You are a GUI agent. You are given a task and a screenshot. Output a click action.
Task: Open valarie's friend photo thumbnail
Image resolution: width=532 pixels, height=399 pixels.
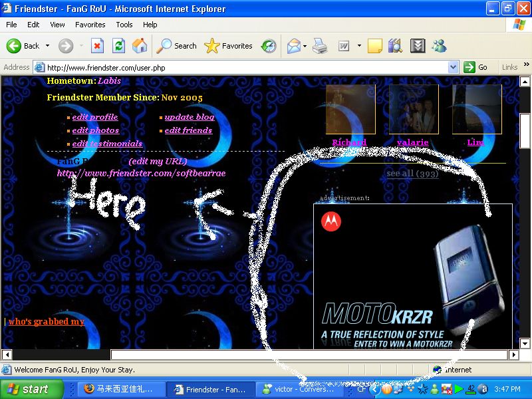(414, 109)
